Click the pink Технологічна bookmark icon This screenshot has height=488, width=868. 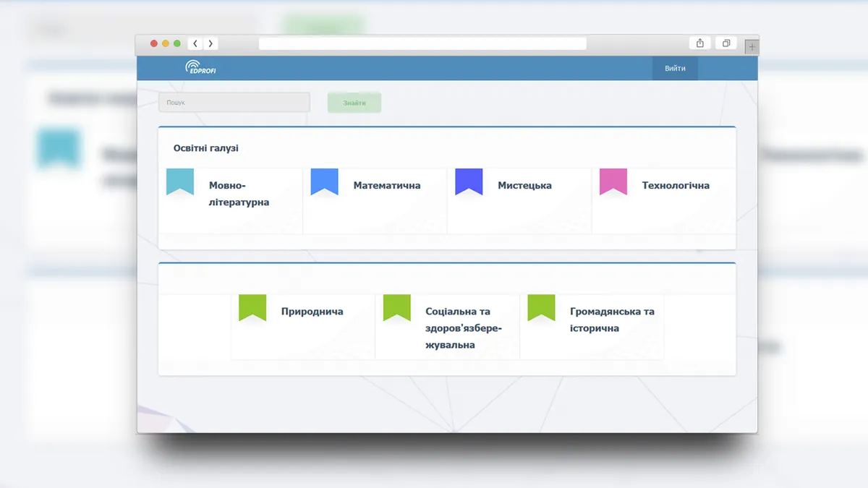point(613,182)
